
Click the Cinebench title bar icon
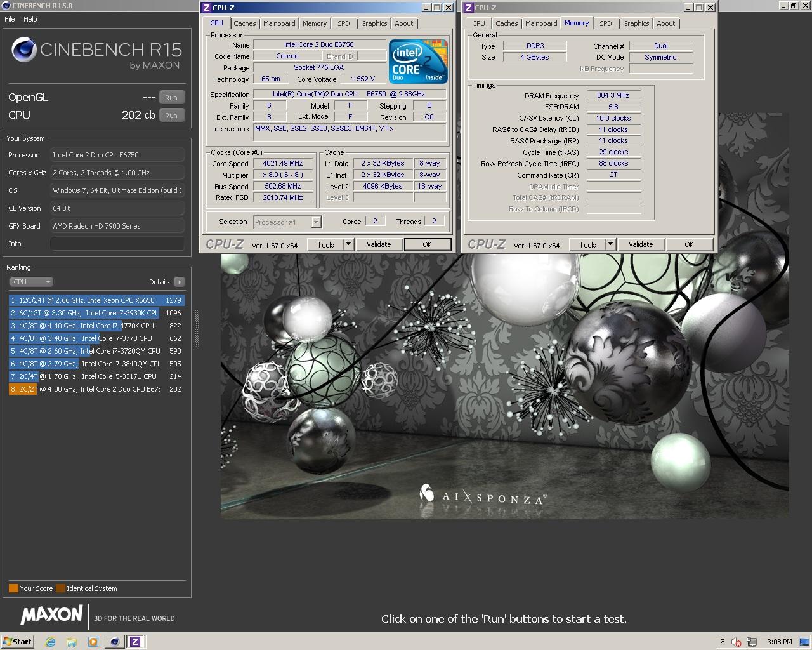(6, 5)
